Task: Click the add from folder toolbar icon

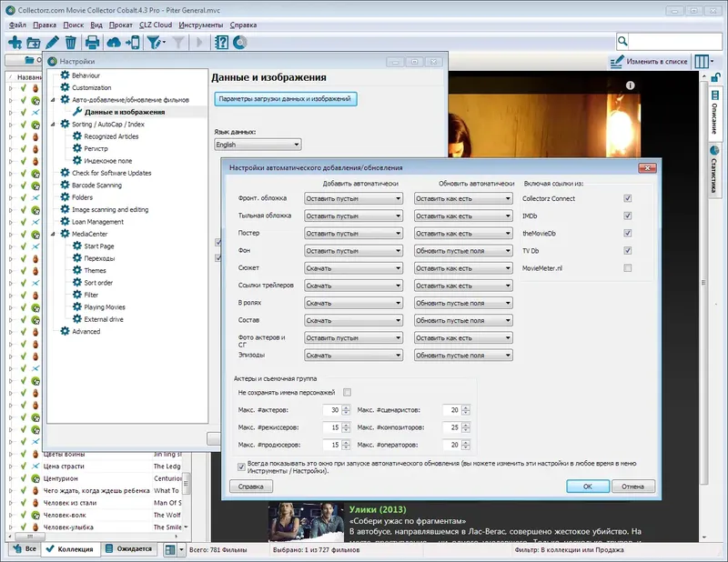Action: (34, 43)
